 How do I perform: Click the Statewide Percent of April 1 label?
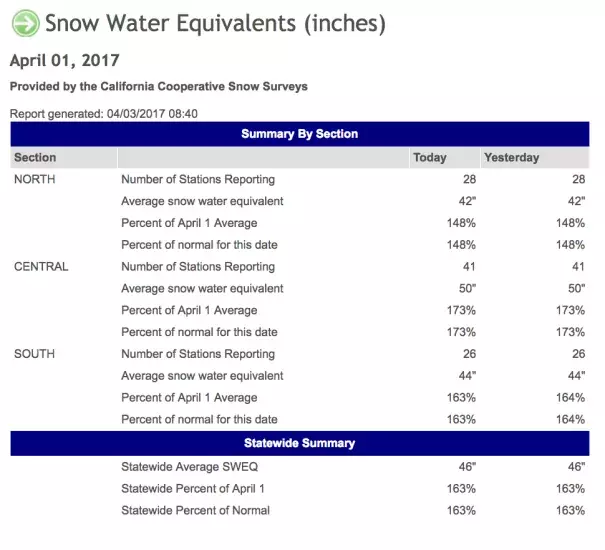(x=193, y=489)
